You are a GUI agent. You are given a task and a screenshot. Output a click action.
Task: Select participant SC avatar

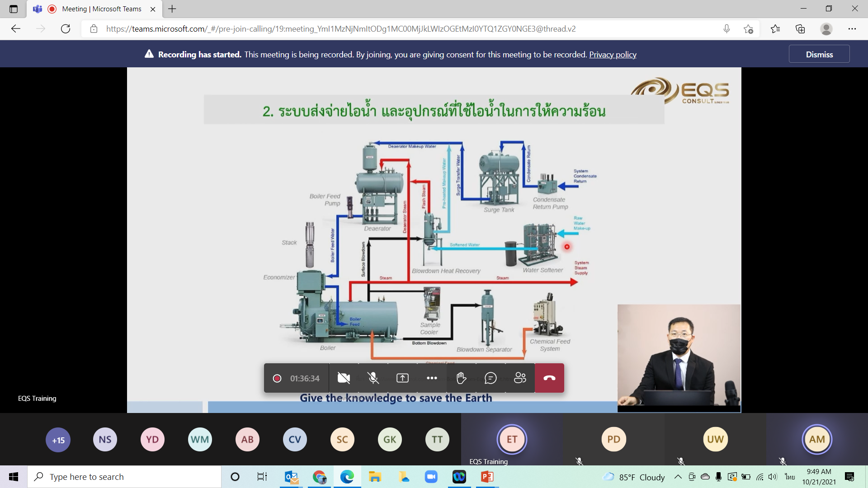pos(342,440)
